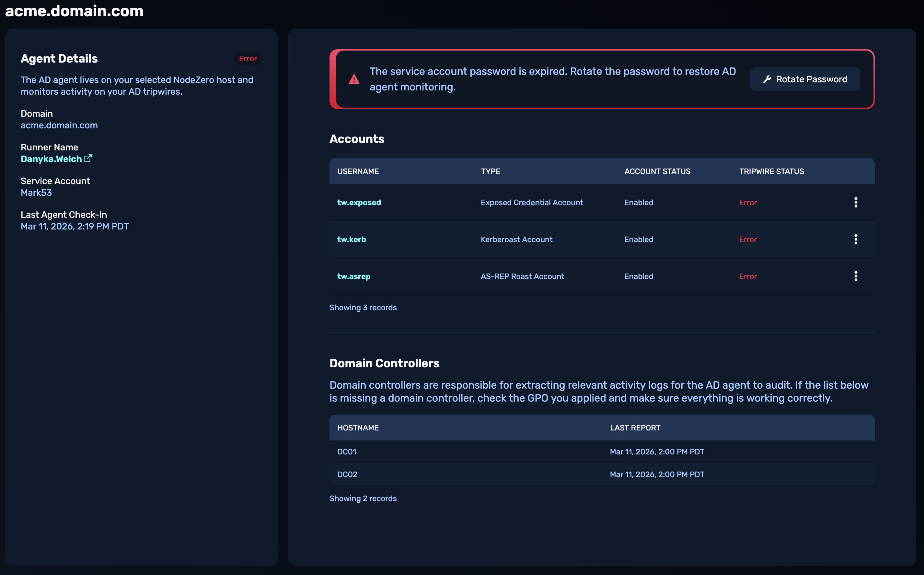
Task: Click the Error badge in Agent Details
Action: (x=248, y=59)
